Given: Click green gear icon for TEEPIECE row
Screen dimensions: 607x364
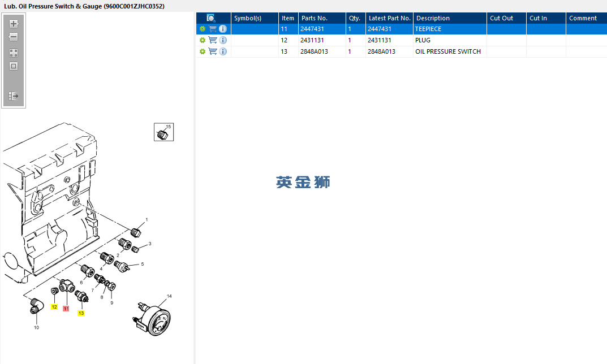Looking at the screenshot, I should pos(202,29).
